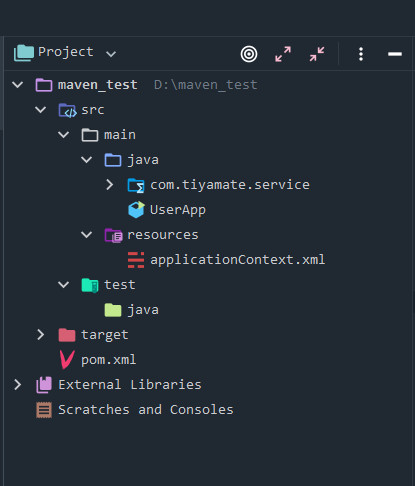Image resolution: width=415 pixels, height=486 pixels.
Task: Open the Project view dropdown
Action: [111, 53]
